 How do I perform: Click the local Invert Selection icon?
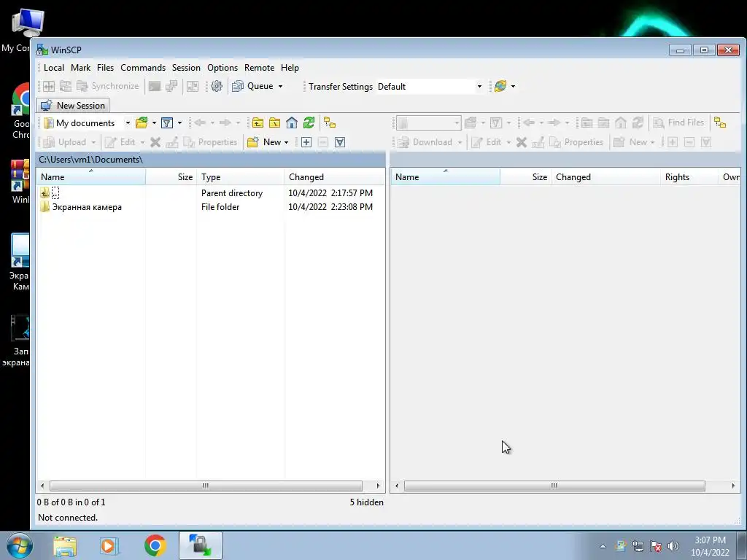pos(340,142)
